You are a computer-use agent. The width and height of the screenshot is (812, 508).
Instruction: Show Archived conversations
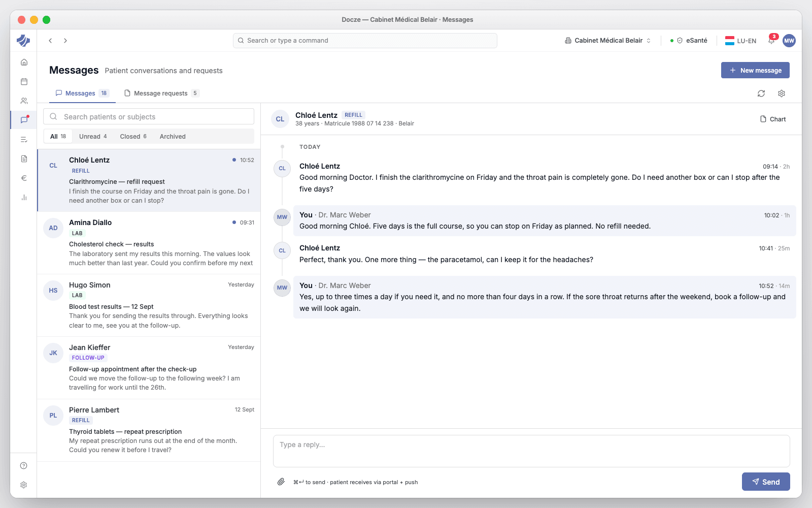click(x=173, y=136)
